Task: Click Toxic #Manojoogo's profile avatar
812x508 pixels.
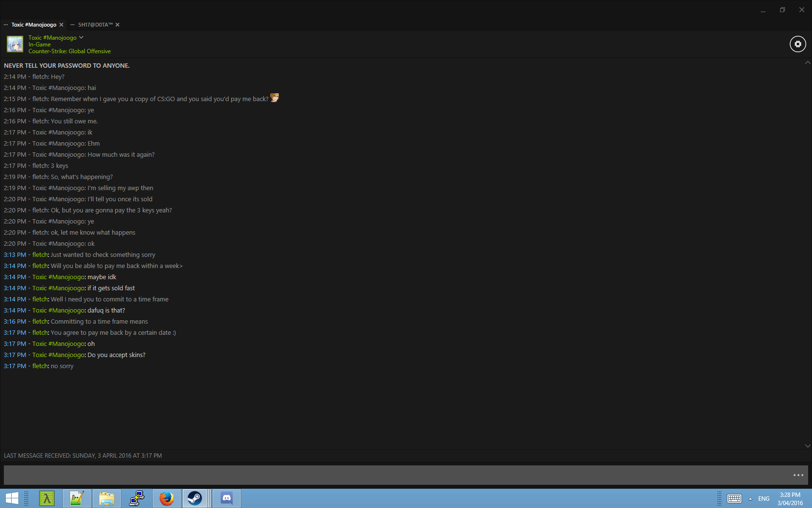Action: [15, 44]
